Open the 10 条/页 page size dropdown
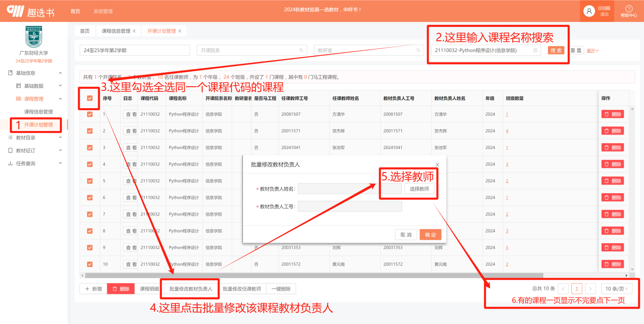Image resolution: width=644 pixels, height=324 pixels. tap(616, 289)
